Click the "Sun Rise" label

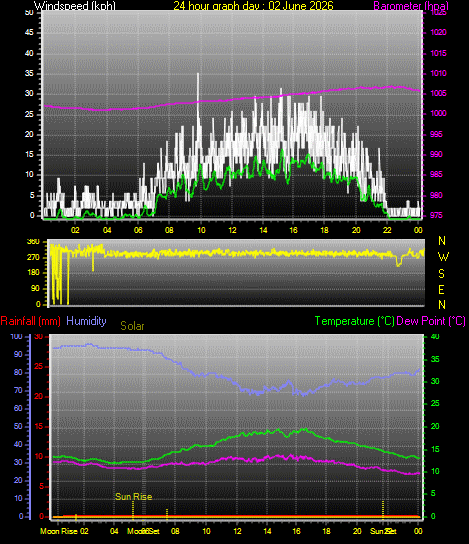click(134, 497)
